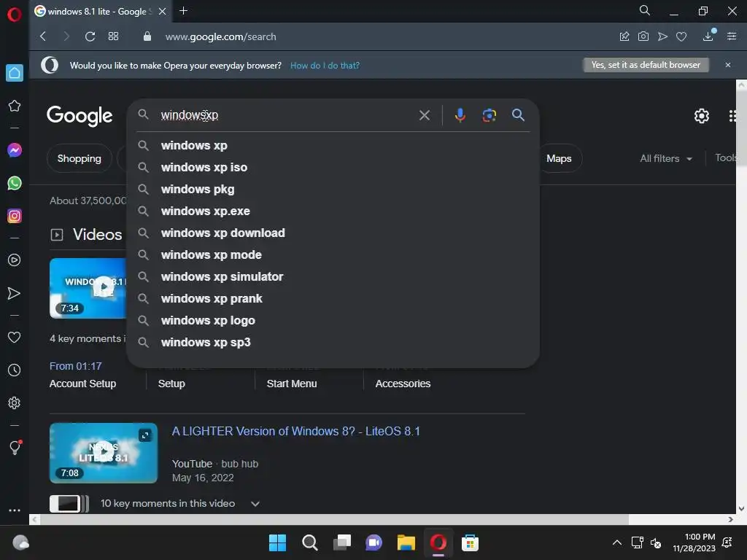Open a new tab
Screen dimensions: 747x560
pos(183,11)
